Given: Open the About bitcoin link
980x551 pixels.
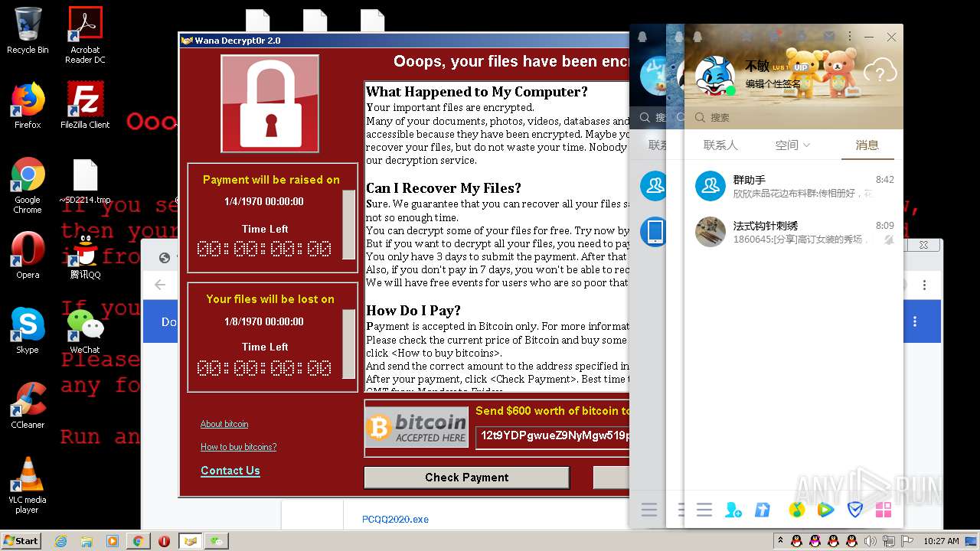Looking at the screenshot, I should point(224,424).
